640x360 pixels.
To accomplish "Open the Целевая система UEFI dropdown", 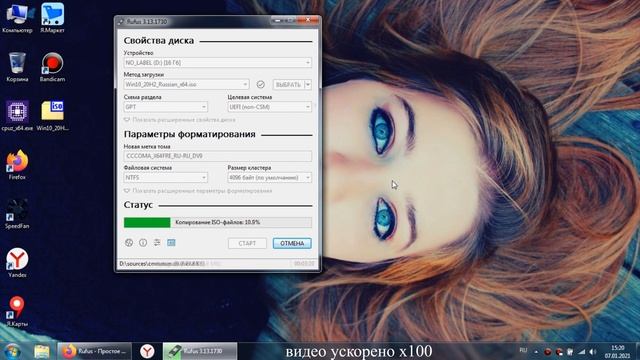I will 270,107.
